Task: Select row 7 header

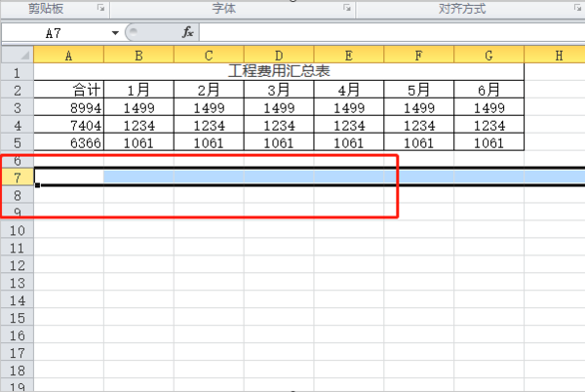Action: pyautogui.click(x=17, y=176)
